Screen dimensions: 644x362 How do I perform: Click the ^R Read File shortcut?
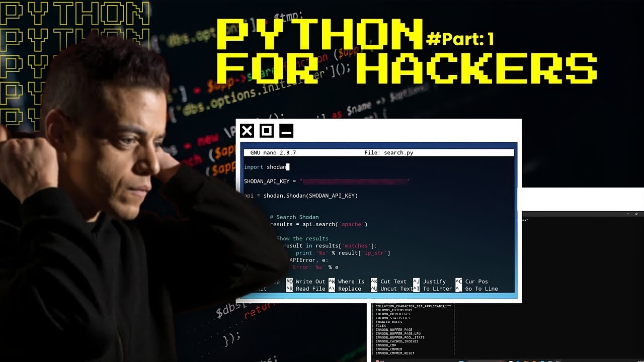306,289
